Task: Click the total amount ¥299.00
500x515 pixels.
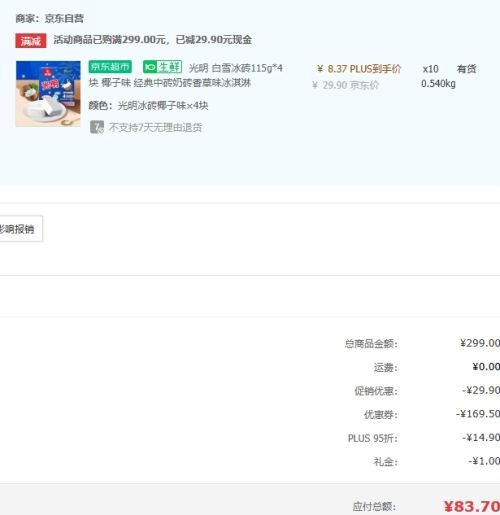Action: click(x=480, y=343)
